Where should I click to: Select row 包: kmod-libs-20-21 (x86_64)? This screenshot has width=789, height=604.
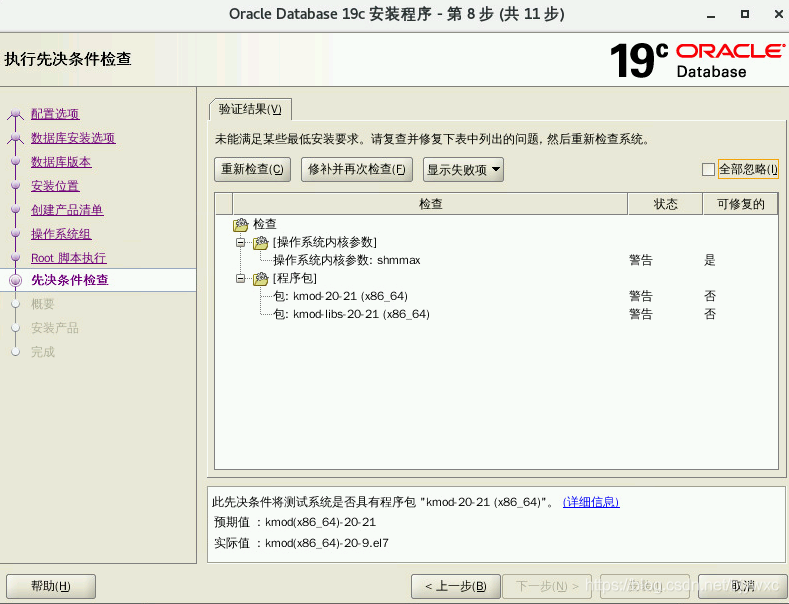(496, 314)
